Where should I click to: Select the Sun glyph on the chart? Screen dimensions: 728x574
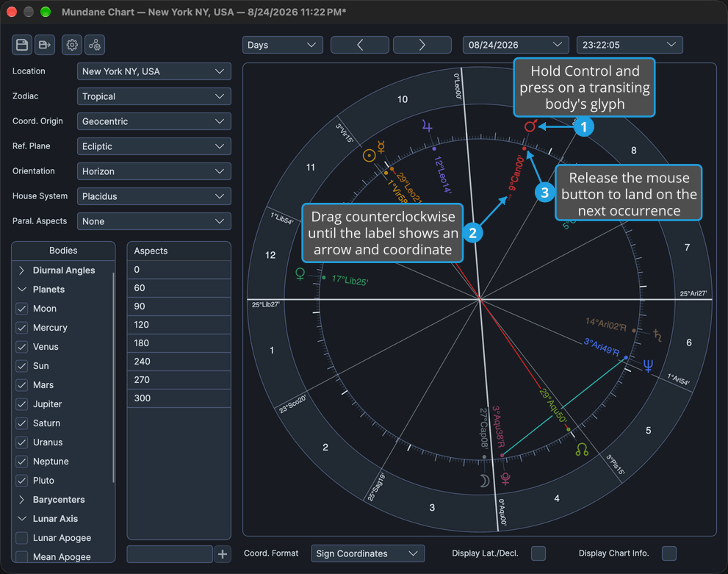369,156
